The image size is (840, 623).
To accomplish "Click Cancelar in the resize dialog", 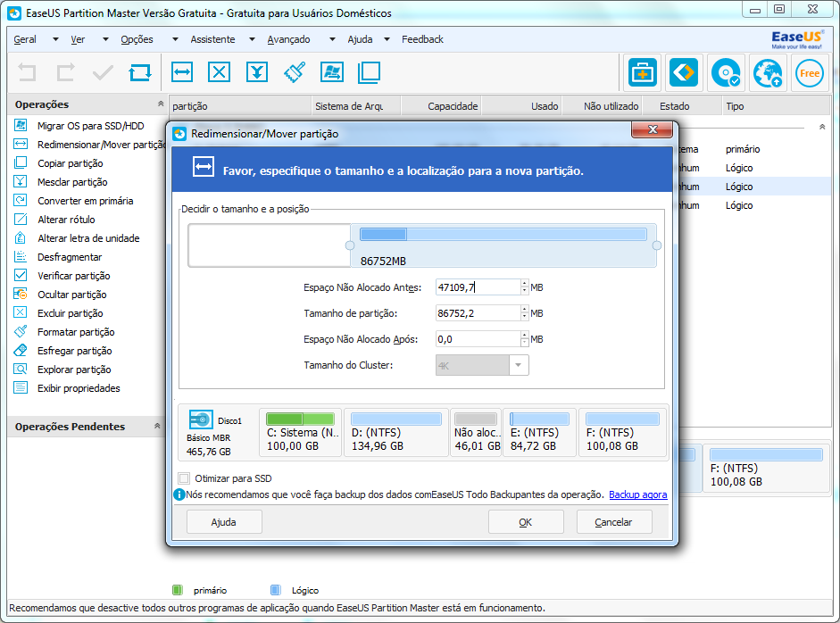I will [x=614, y=522].
